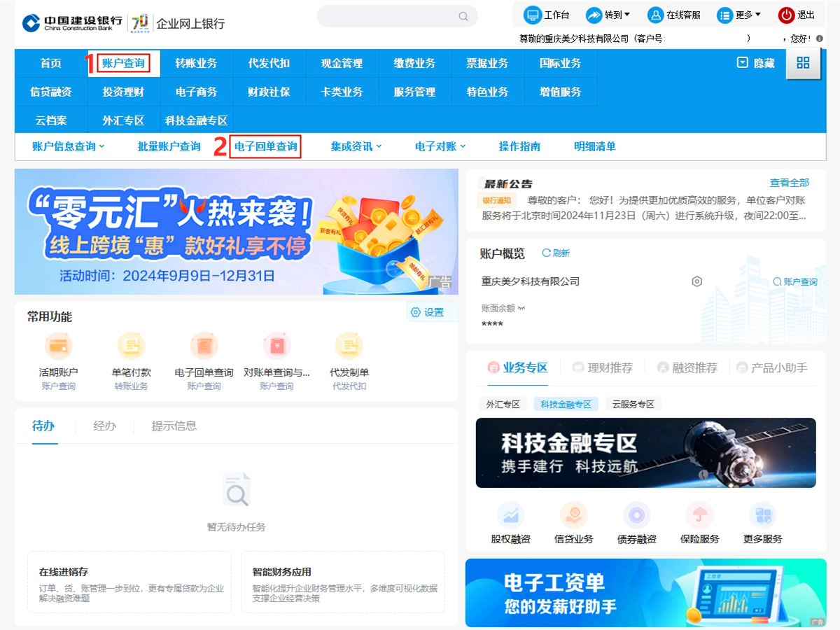Switch to the 理财推荐 tab

tap(603, 367)
